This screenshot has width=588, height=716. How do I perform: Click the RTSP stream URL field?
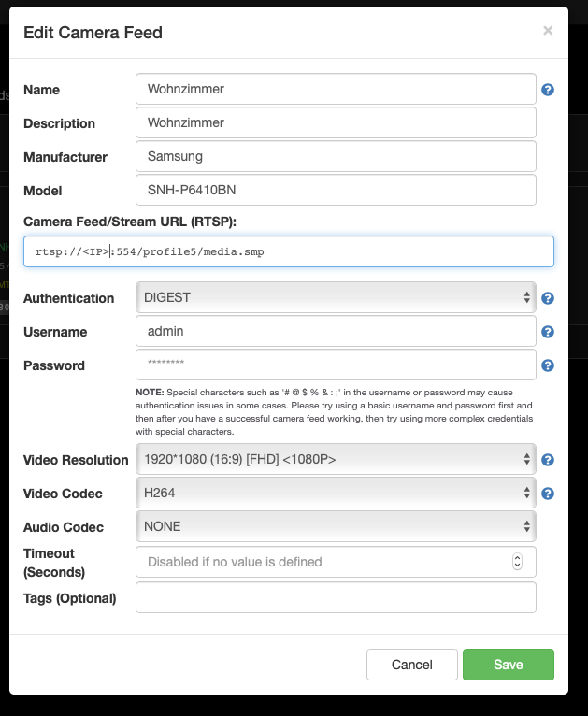click(x=290, y=251)
